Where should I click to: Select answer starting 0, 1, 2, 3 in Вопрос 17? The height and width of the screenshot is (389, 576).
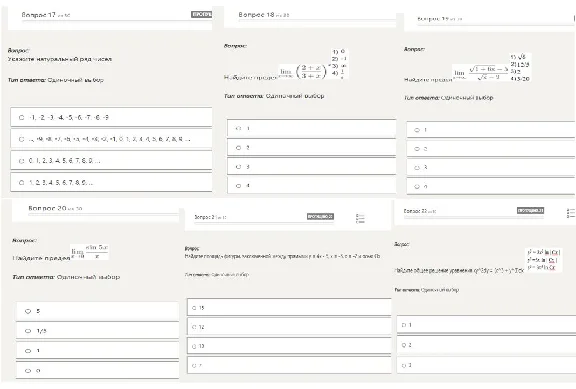[111, 161]
